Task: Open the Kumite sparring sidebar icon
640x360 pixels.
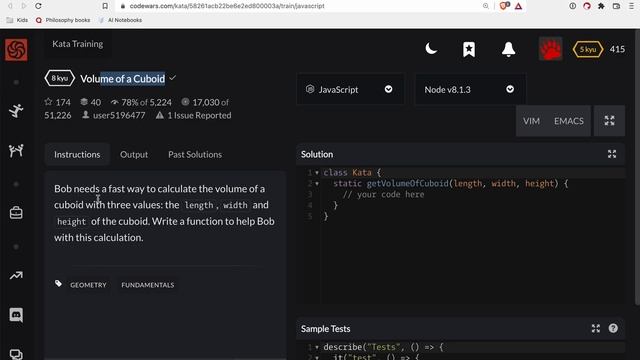Action: click(16, 151)
